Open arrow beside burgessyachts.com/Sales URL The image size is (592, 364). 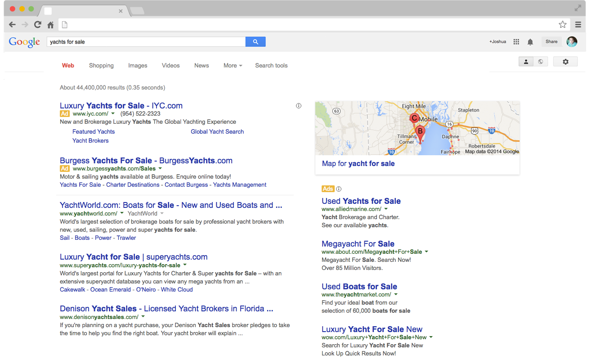(x=160, y=169)
